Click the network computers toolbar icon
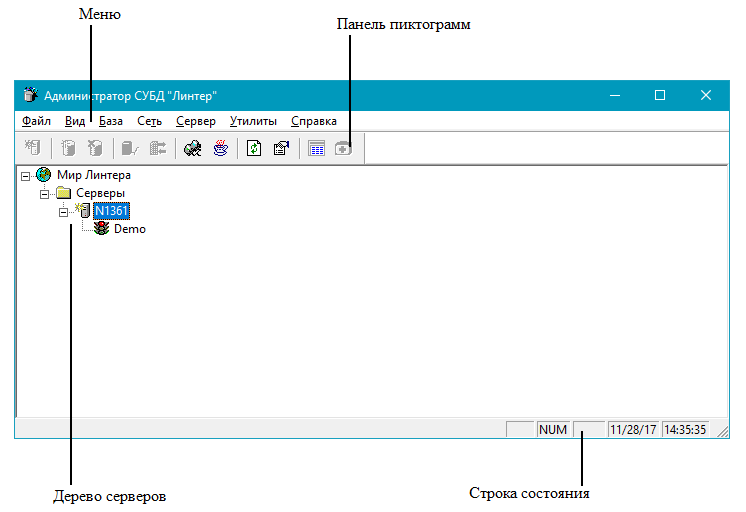746x512 pixels. click(193, 148)
